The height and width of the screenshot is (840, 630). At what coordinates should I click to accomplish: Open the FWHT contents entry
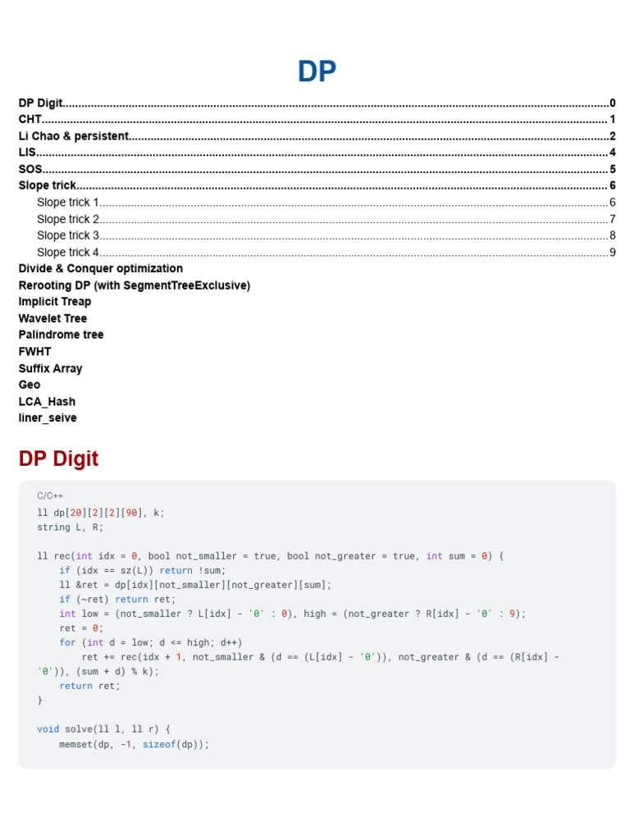click(34, 351)
